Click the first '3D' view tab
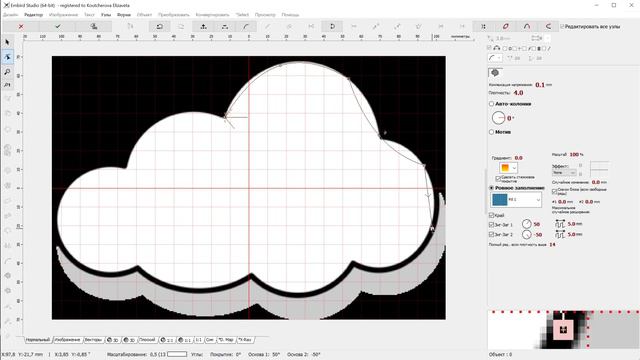Screen dimensions: 640x360 tap(113, 340)
